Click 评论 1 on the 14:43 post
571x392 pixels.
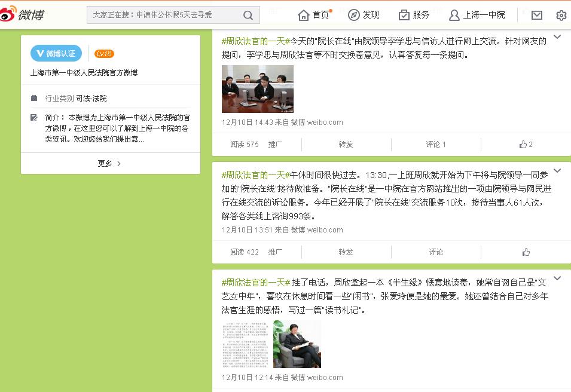436,145
